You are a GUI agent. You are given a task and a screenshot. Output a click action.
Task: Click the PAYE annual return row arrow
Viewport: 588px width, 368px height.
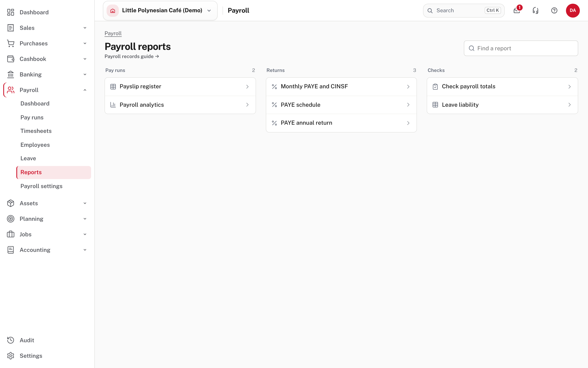point(408,123)
